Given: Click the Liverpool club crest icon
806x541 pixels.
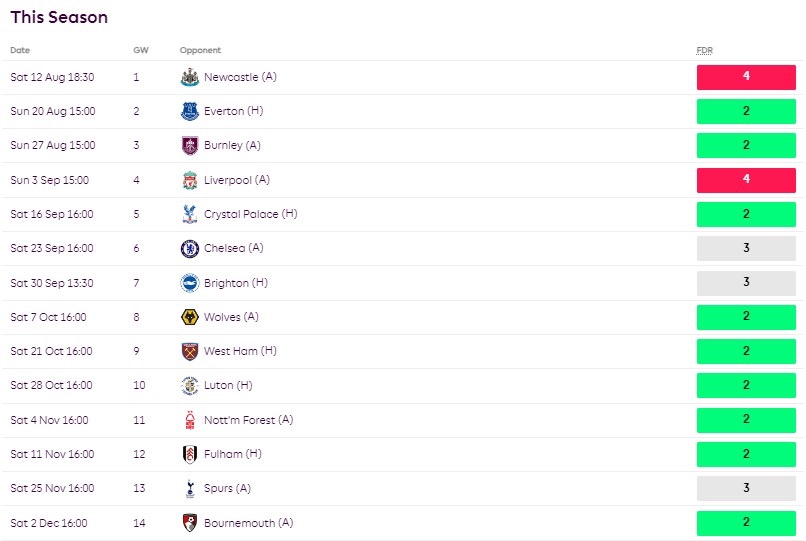Looking at the screenshot, I should [189, 180].
